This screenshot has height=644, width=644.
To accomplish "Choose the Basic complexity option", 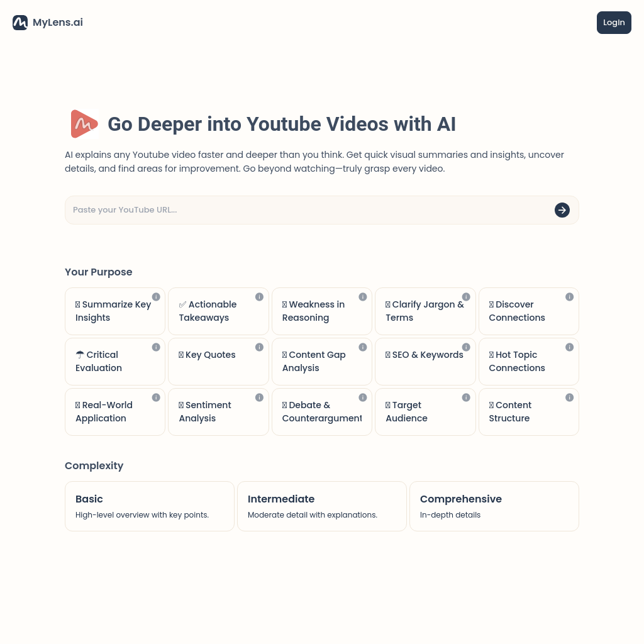I will 149,506.
